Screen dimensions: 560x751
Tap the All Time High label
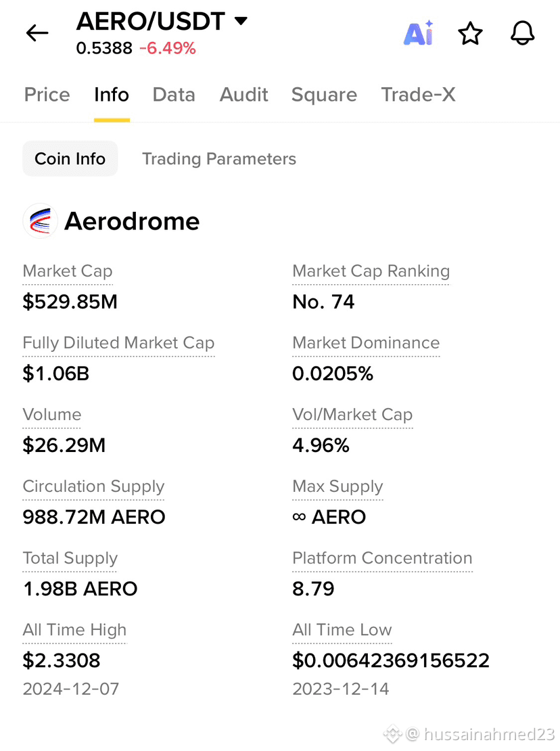click(74, 630)
